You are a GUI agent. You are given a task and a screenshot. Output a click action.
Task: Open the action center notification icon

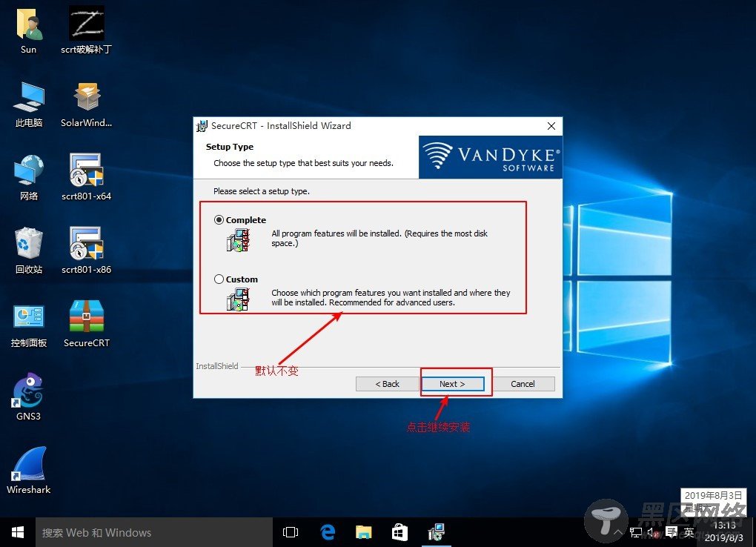pos(672,532)
